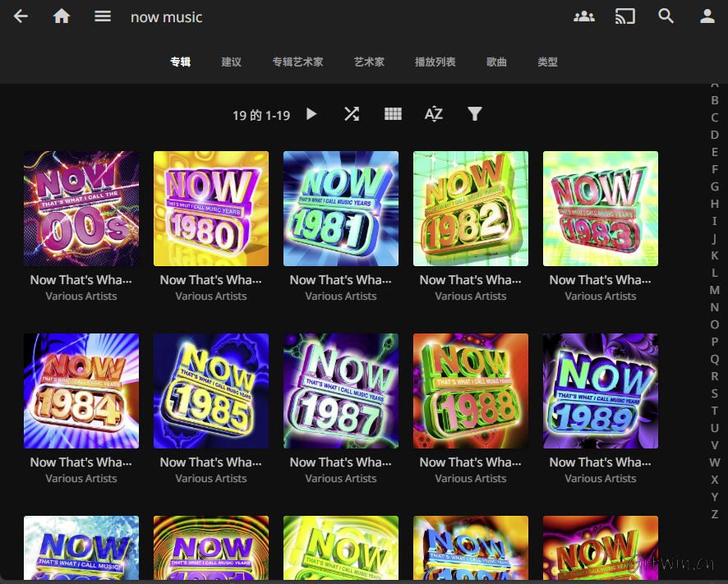The width and height of the screenshot is (728, 584).
Task: Shuffle the album list
Action: click(x=352, y=113)
